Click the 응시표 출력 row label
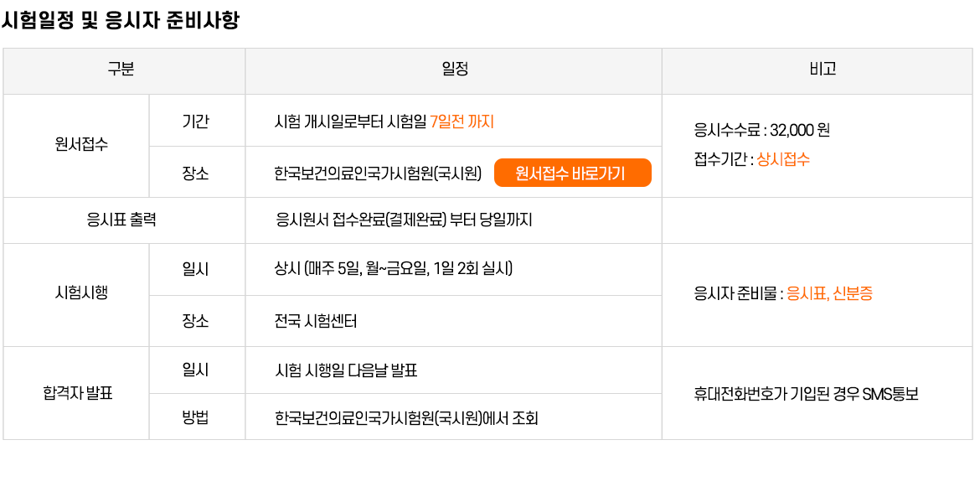The width and height of the screenshot is (980, 497). pyautogui.click(x=121, y=220)
